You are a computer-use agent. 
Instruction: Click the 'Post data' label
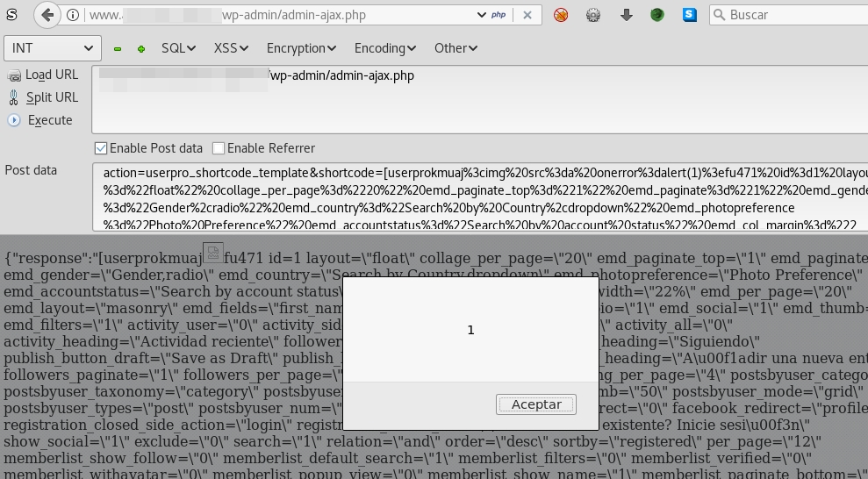(31, 170)
